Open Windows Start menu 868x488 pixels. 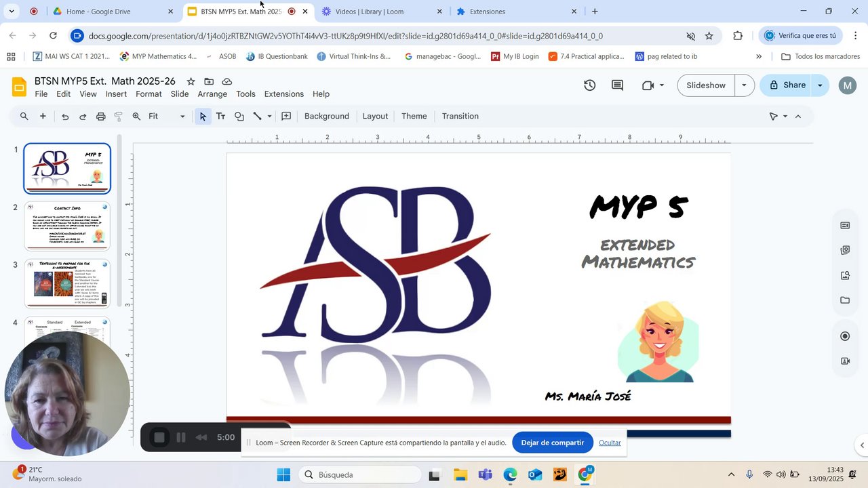(x=283, y=474)
